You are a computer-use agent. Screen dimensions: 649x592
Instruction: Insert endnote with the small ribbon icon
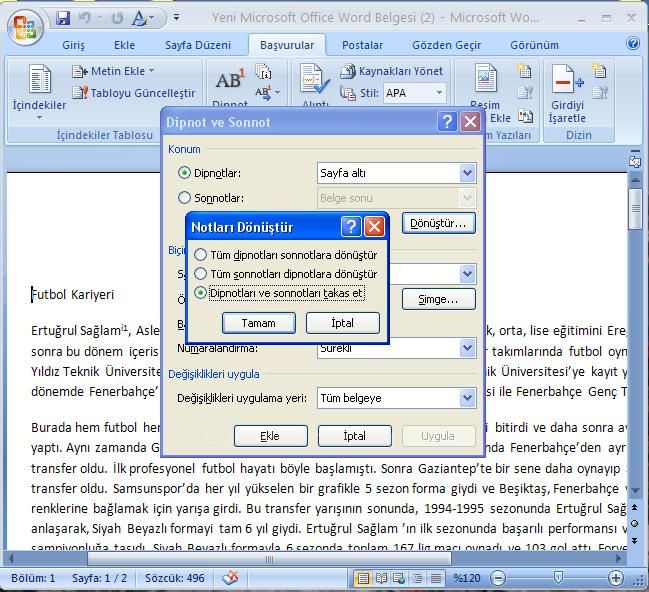point(263,72)
